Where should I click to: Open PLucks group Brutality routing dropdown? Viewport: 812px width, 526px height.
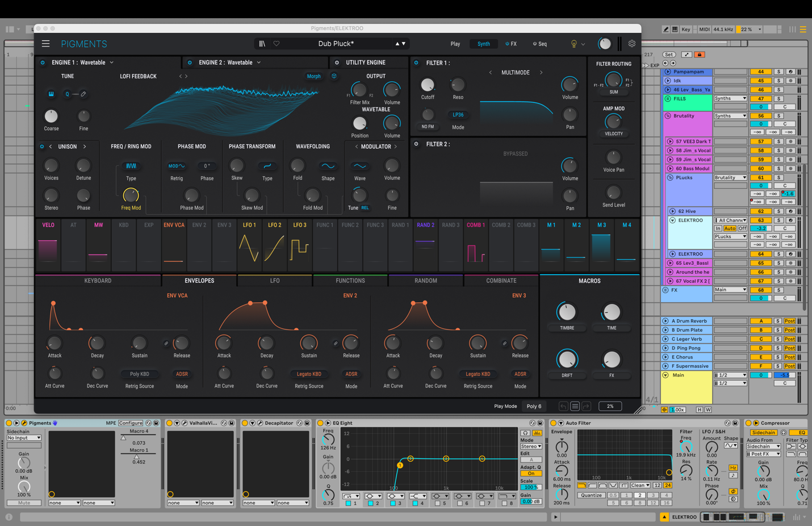pyautogui.click(x=730, y=177)
